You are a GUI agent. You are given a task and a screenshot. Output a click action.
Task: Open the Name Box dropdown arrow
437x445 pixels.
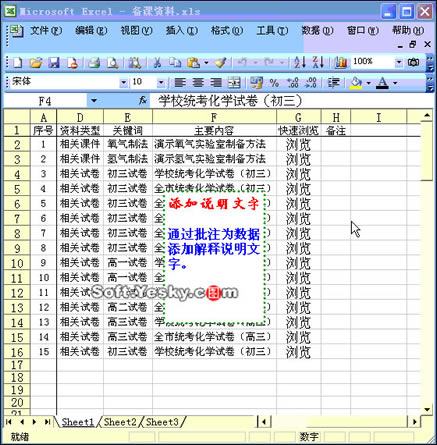pyautogui.click(x=94, y=100)
